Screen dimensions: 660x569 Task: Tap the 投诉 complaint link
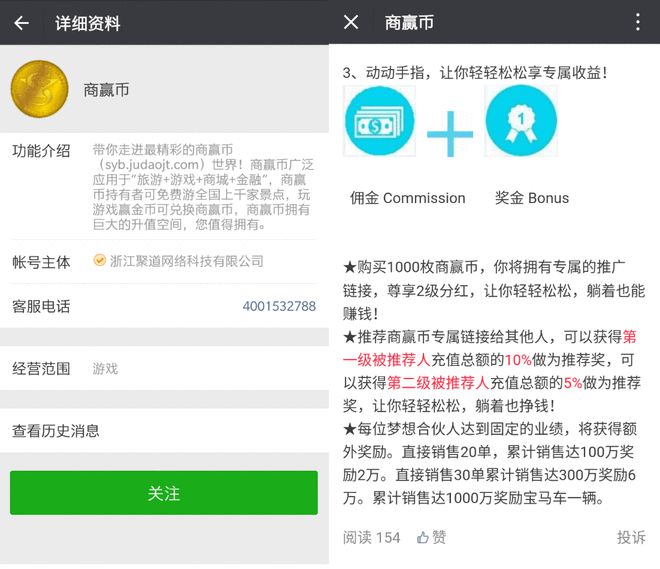tap(631, 537)
